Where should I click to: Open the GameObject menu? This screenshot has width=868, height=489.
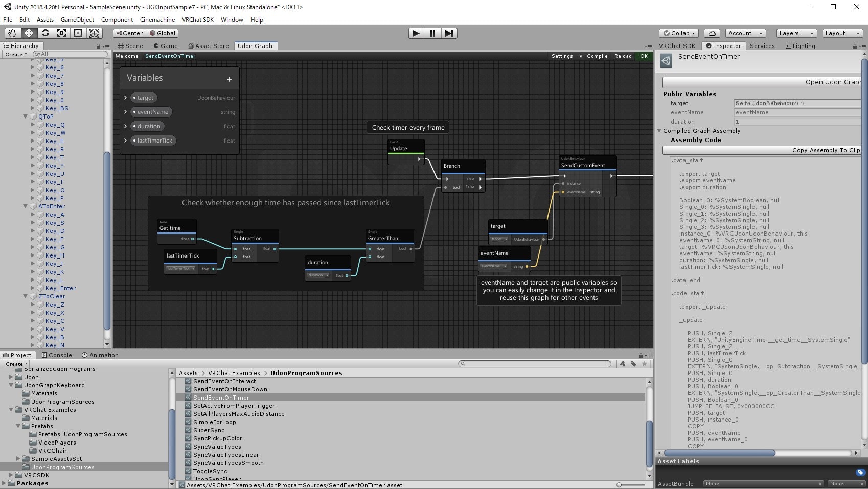pyautogui.click(x=77, y=20)
